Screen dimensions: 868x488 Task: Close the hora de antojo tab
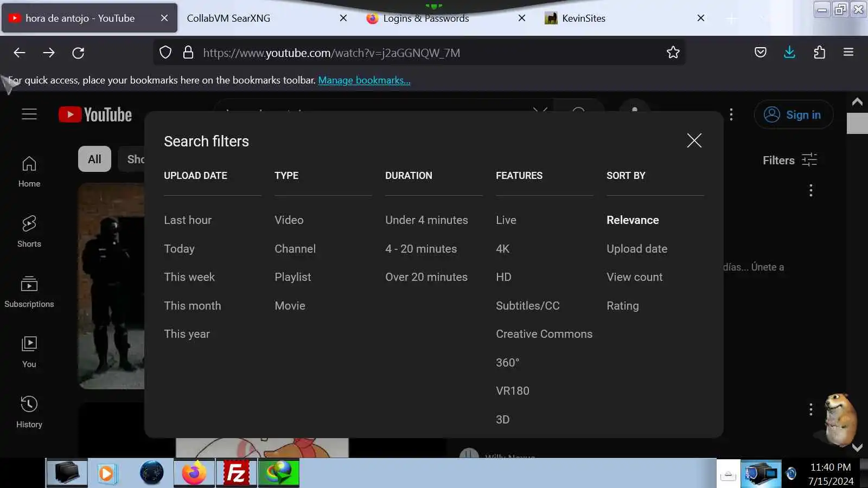(164, 18)
